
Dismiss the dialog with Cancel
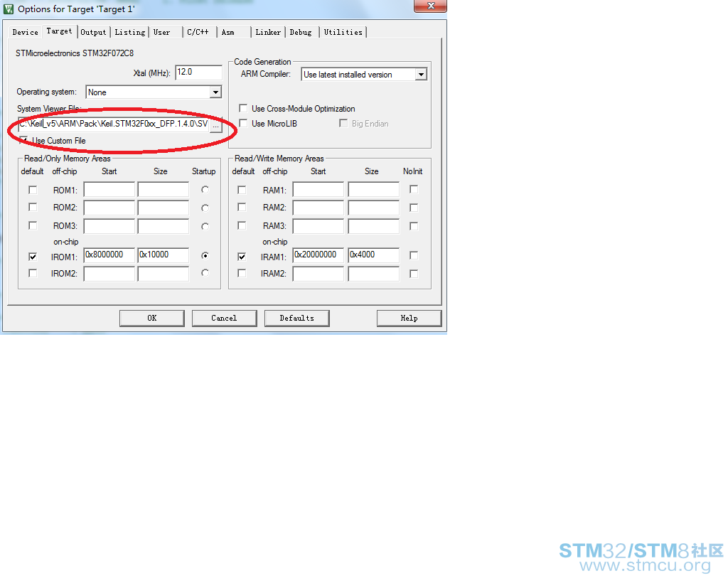tap(224, 318)
